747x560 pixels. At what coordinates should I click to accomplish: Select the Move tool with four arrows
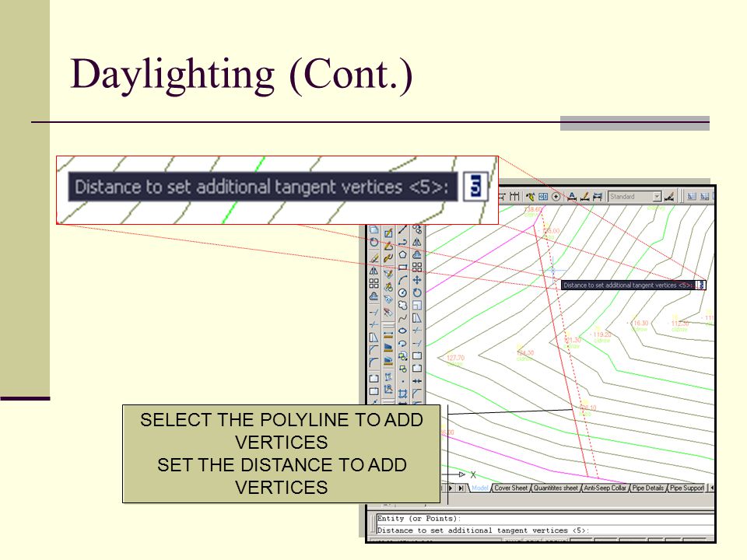417,281
